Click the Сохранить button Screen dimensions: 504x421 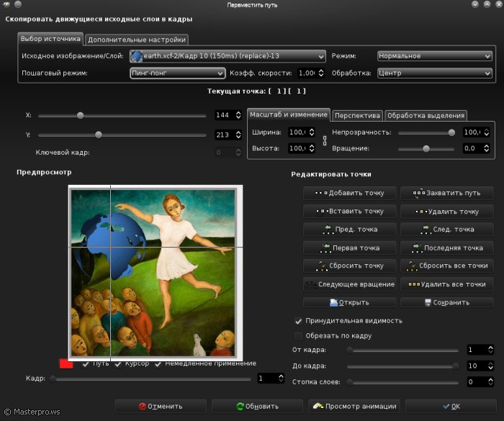(x=447, y=302)
